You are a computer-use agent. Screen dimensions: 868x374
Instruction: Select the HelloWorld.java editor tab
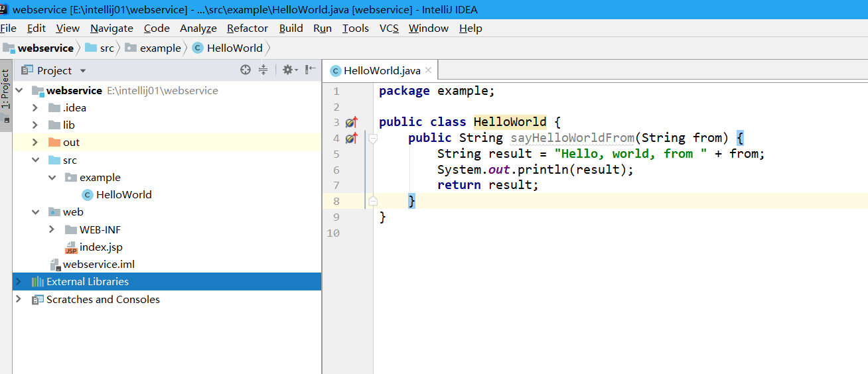[x=382, y=71]
